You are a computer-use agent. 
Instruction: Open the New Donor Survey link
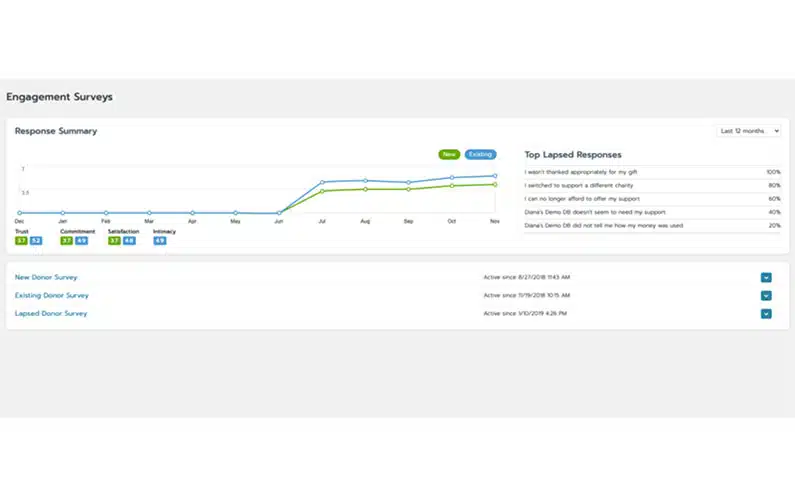[x=46, y=277]
